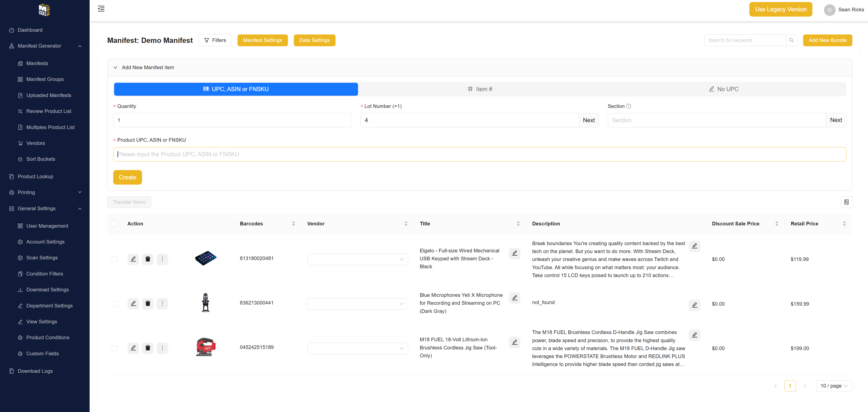
Task: Open the Vendor dropdown for the Blue Microphones row
Action: point(357,304)
